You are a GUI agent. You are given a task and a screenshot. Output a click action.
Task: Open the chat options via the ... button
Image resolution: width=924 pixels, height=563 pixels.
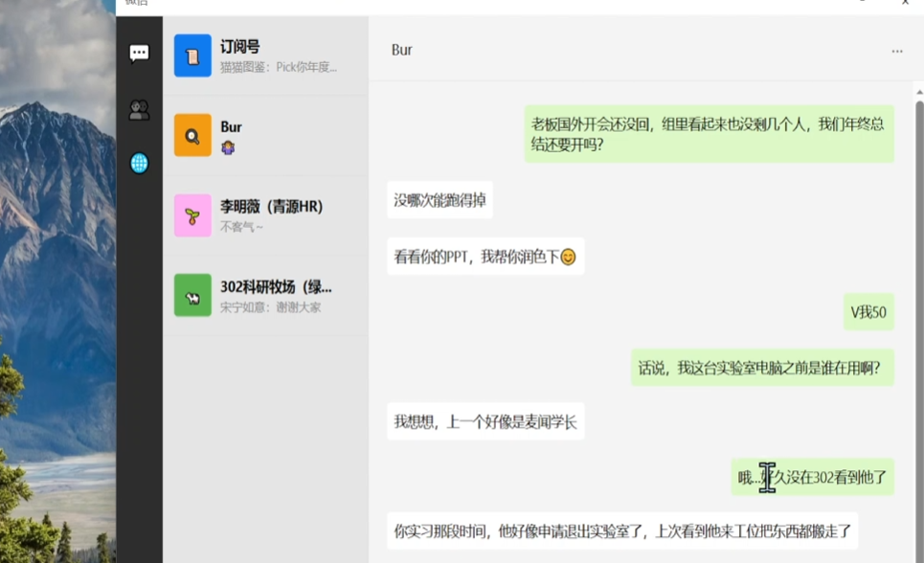pos(896,50)
